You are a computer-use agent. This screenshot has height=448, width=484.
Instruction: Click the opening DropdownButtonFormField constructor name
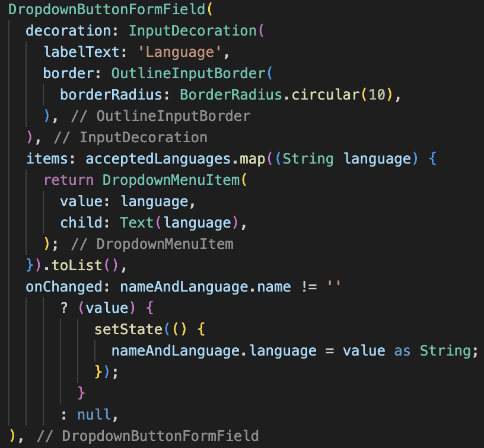click(x=107, y=9)
